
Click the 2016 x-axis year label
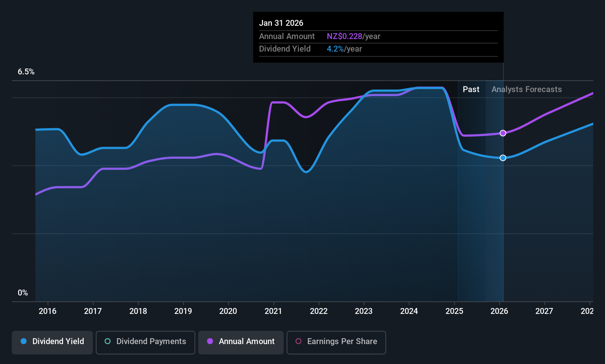[48, 311]
